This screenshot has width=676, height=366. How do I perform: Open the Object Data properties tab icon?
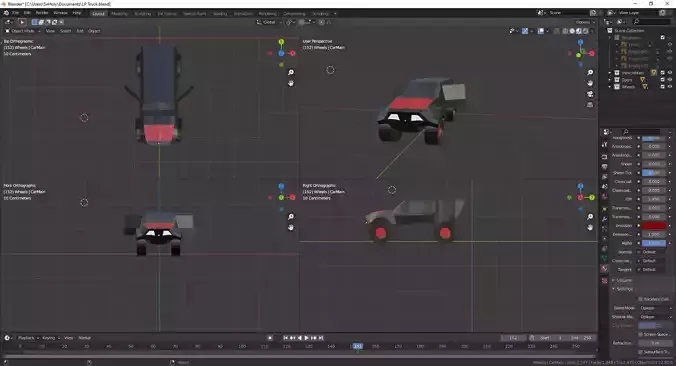pyautogui.click(x=604, y=259)
